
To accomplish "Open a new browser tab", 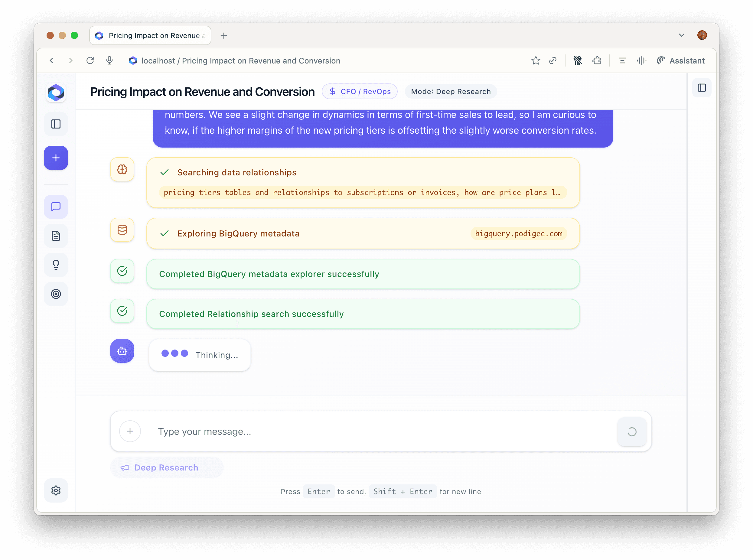I will point(224,36).
